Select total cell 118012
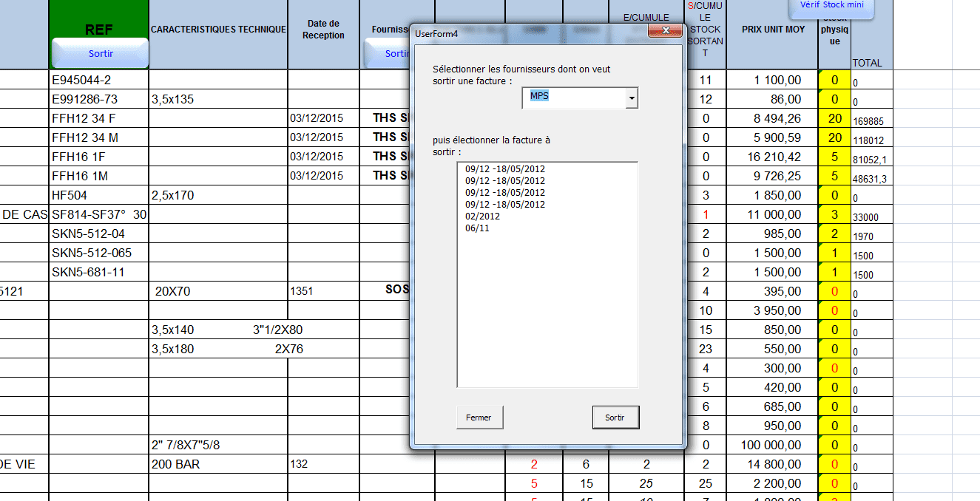 [x=872, y=137]
